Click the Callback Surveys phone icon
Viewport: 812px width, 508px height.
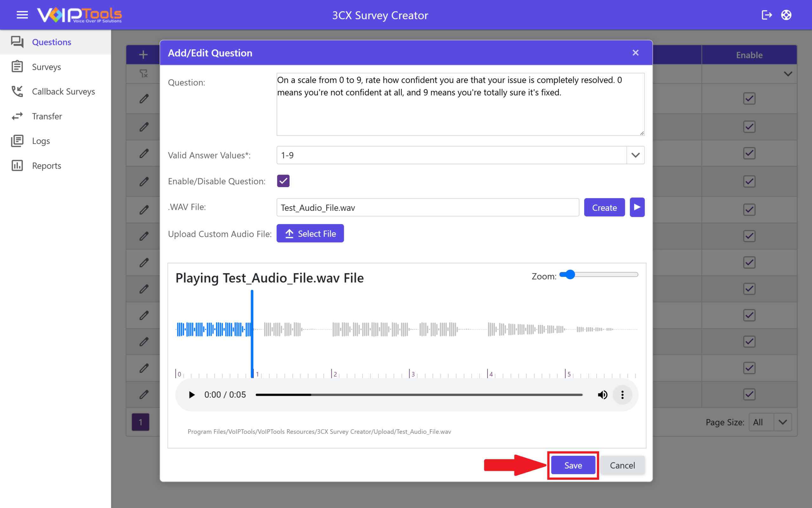[x=17, y=91]
